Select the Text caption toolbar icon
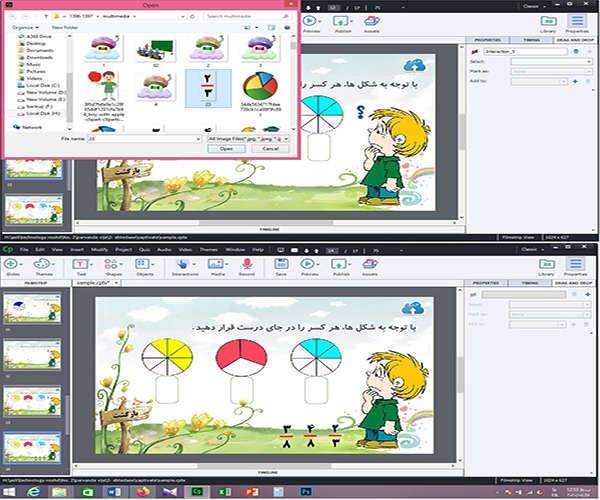Screen dimensions: 600x500 (x=80, y=265)
